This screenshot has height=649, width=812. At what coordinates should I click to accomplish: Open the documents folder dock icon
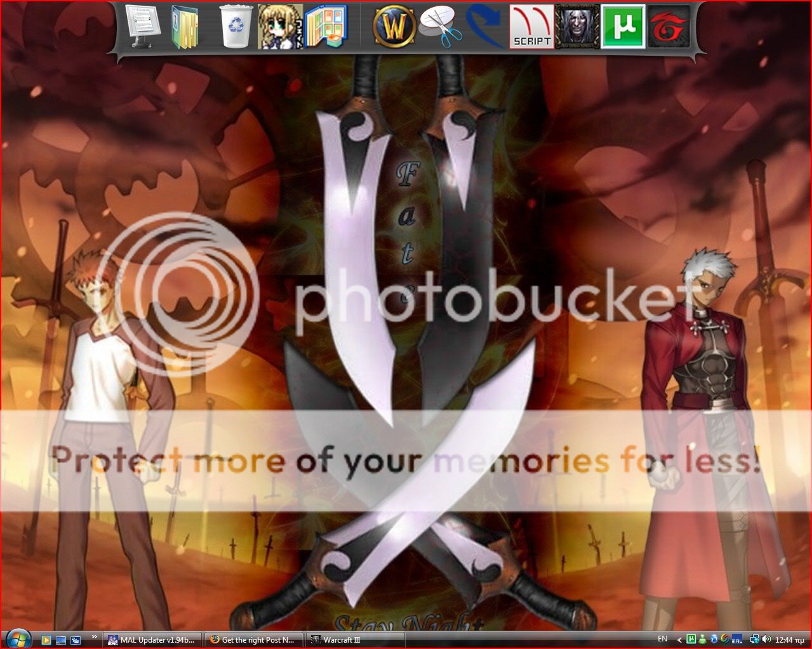pos(185,27)
